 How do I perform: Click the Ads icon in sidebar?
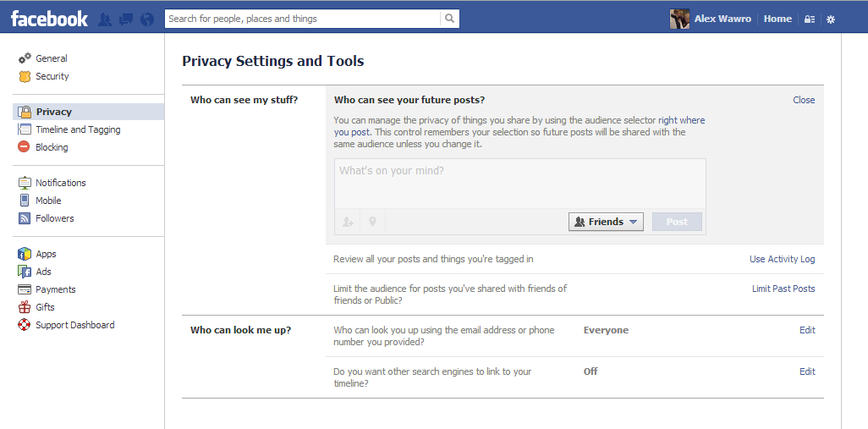click(x=25, y=272)
